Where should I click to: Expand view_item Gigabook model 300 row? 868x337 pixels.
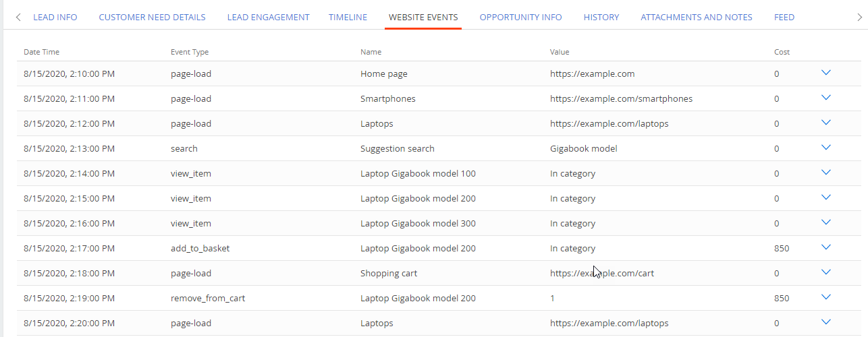pyautogui.click(x=825, y=222)
